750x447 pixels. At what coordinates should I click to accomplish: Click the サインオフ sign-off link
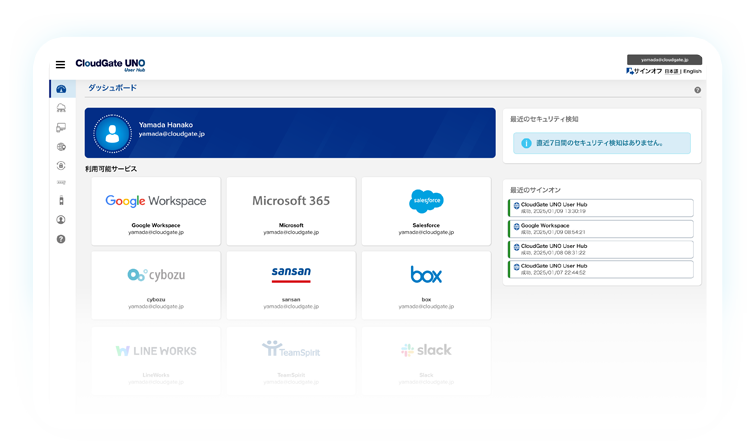pyautogui.click(x=648, y=71)
